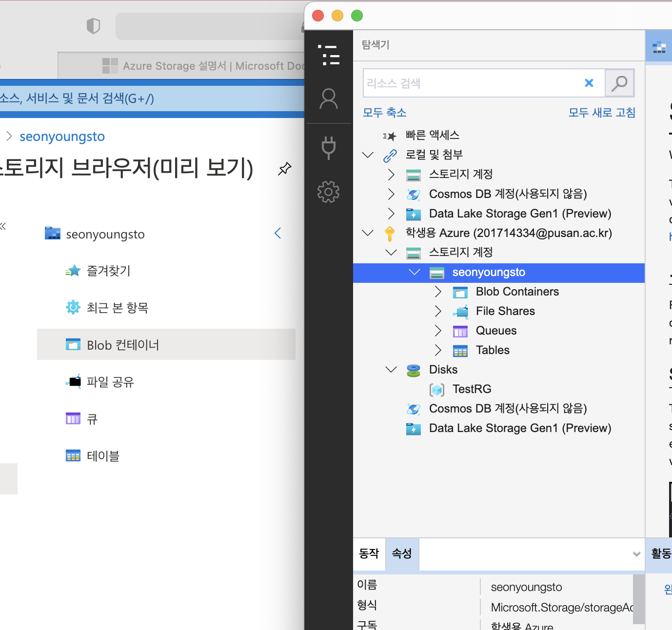Collapse the Local and Attached node
672x630 pixels.
coord(368,155)
